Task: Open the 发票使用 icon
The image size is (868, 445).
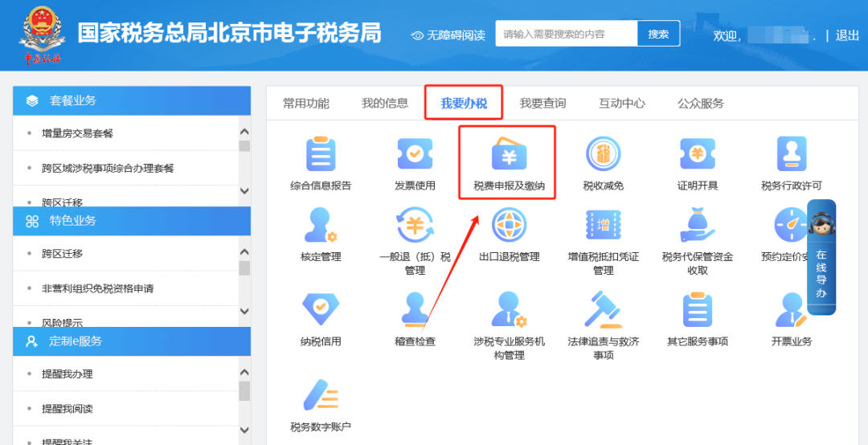Action: tap(415, 154)
